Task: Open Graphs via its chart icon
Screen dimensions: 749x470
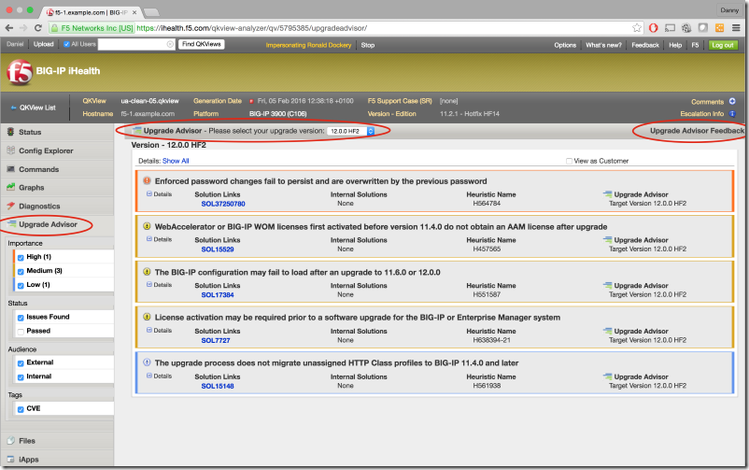Action: point(10,187)
